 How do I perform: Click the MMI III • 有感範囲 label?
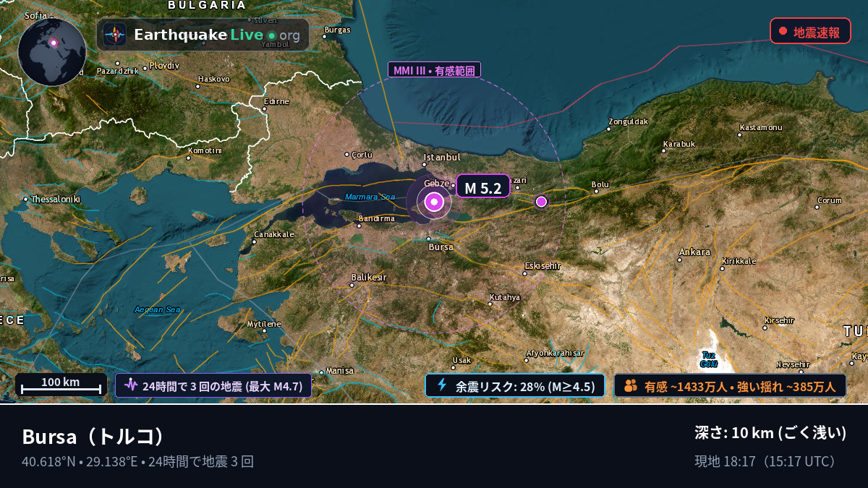(x=435, y=70)
